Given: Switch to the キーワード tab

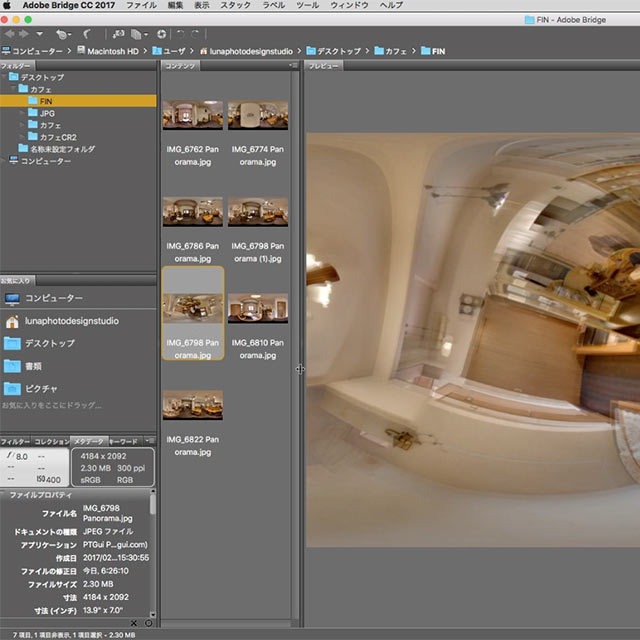Looking at the screenshot, I should click(x=123, y=441).
